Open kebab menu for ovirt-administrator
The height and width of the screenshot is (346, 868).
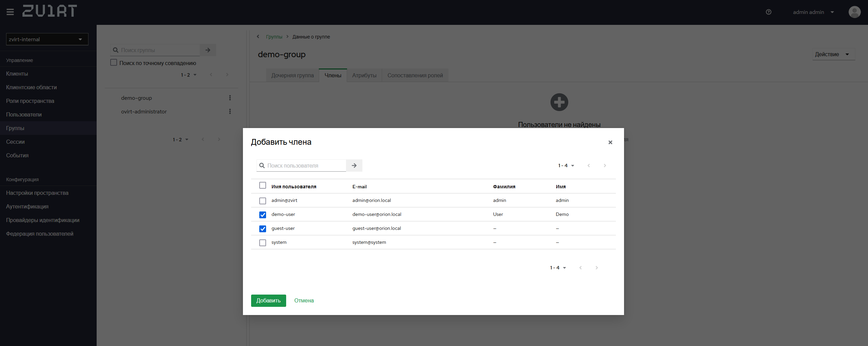tap(230, 111)
